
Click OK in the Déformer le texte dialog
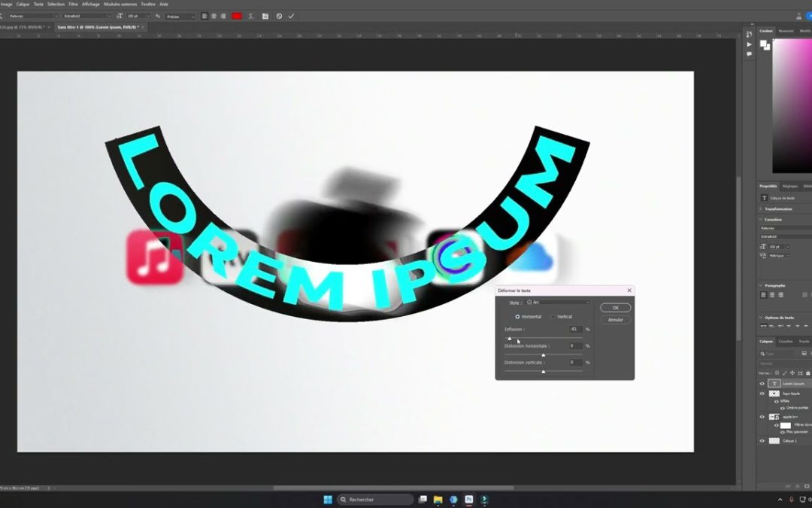pos(615,308)
